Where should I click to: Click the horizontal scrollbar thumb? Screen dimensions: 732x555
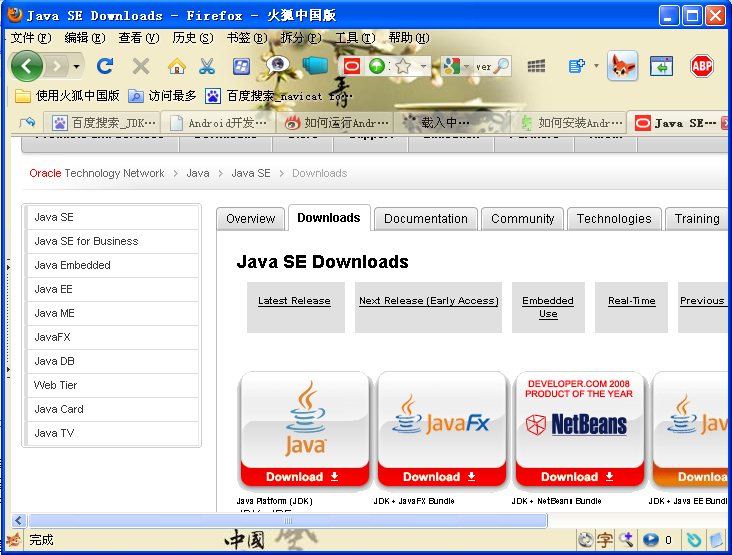coord(288,520)
